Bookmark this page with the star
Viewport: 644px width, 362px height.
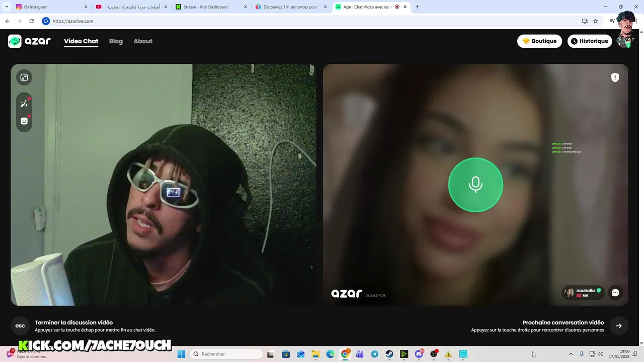pos(596,21)
